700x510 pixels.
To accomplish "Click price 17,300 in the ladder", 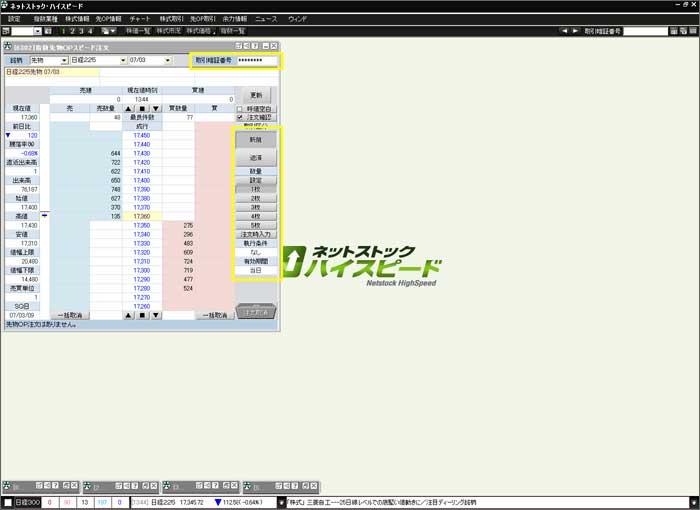I will point(142,270).
